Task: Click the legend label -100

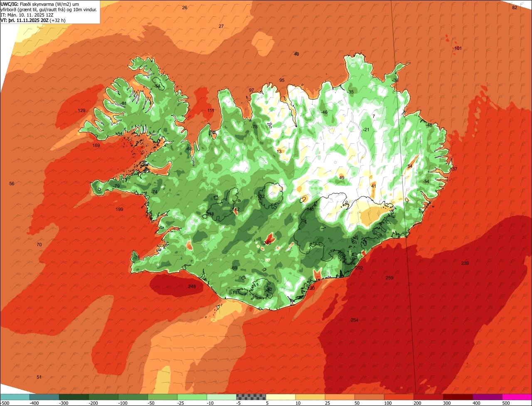Action: coord(122,403)
